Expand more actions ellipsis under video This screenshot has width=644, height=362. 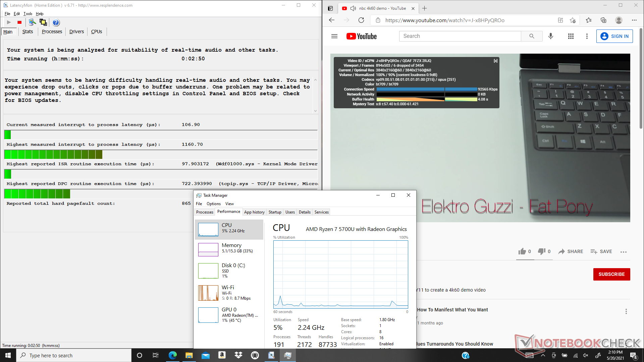(624, 252)
